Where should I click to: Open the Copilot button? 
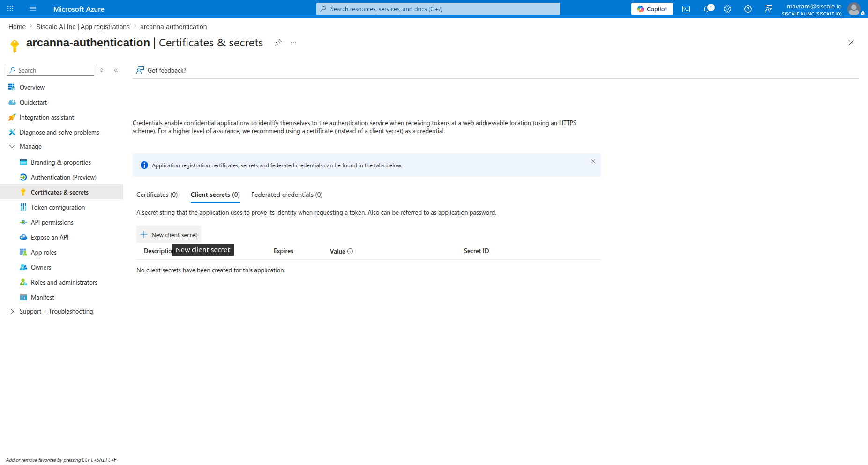click(x=652, y=9)
